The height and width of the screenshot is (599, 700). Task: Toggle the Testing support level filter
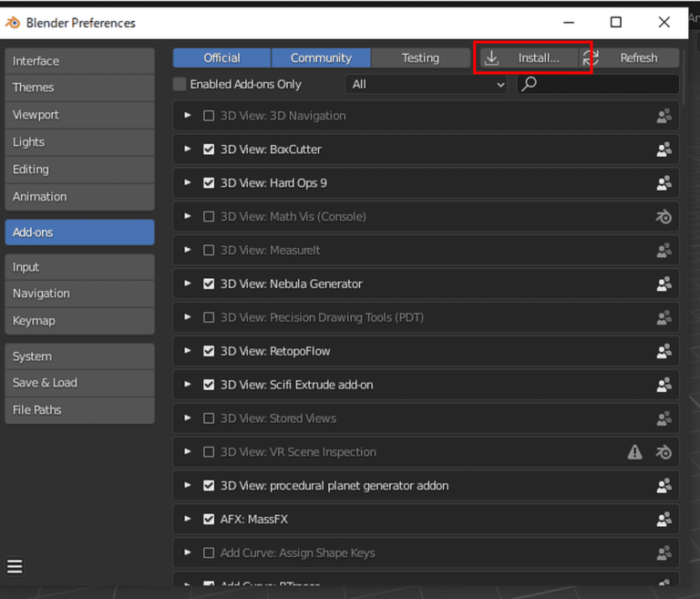pyautogui.click(x=420, y=58)
